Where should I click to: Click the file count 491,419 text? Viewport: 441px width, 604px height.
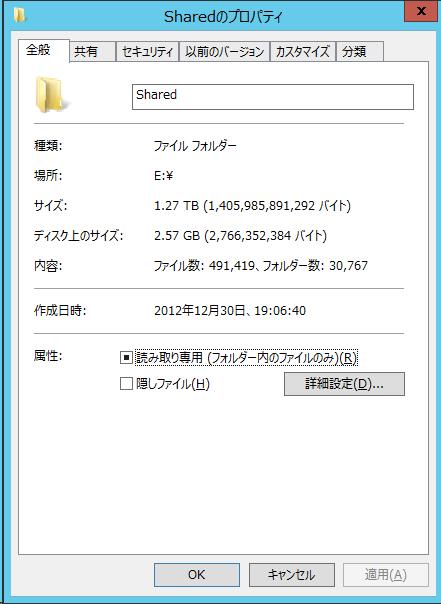pyautogui.click(x=231, y=266)
